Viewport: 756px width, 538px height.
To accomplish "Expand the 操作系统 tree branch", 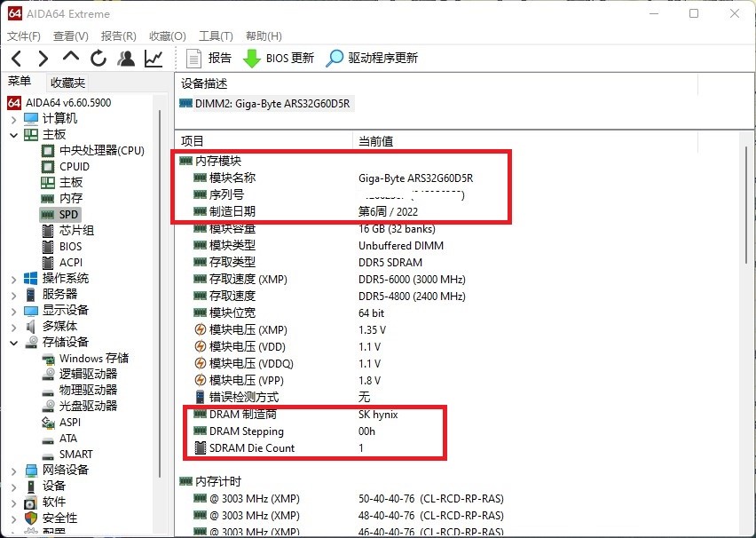I will click(14, 278).
